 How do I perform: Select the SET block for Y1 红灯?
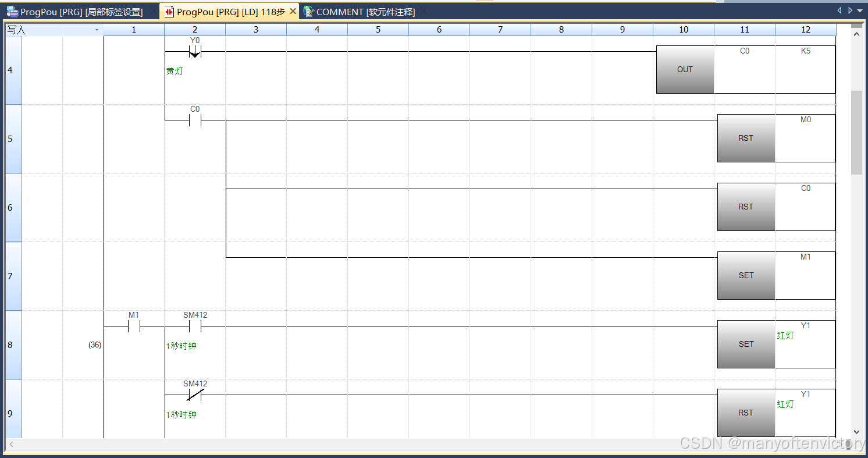click(x=746, y=344)
